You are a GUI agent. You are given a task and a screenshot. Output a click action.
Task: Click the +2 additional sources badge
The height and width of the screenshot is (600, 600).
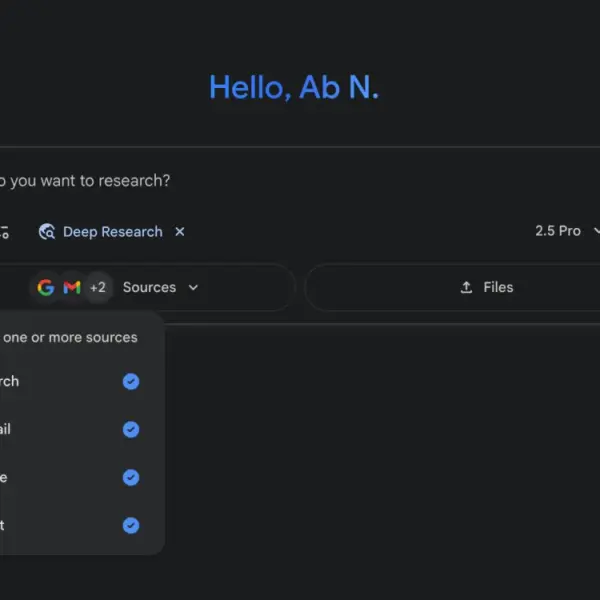tap(97, 288)
